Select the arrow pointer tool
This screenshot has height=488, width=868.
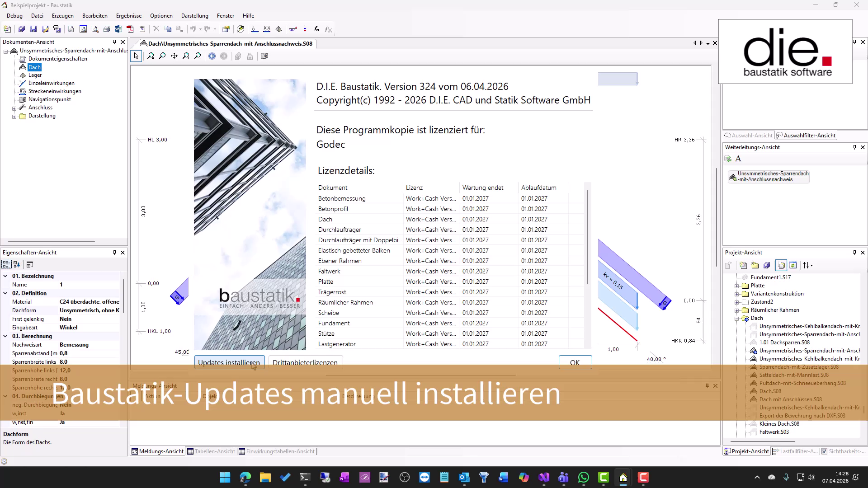[x=136, y=56]
